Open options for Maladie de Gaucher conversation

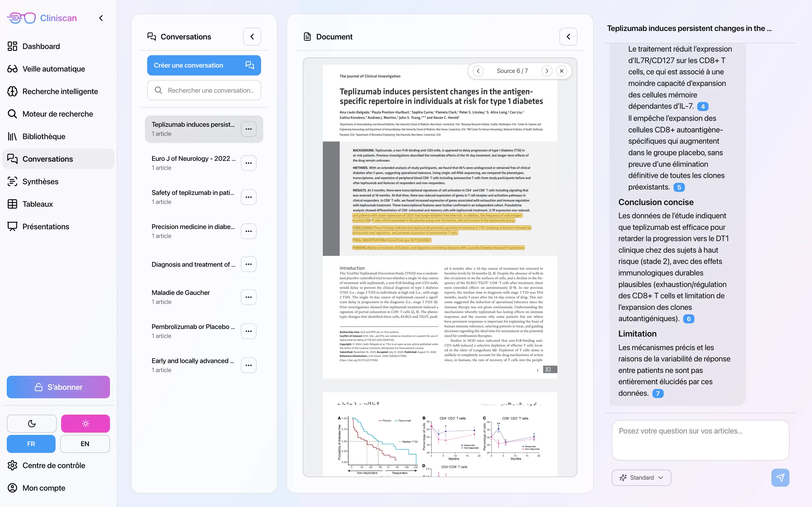click(248, 297)
